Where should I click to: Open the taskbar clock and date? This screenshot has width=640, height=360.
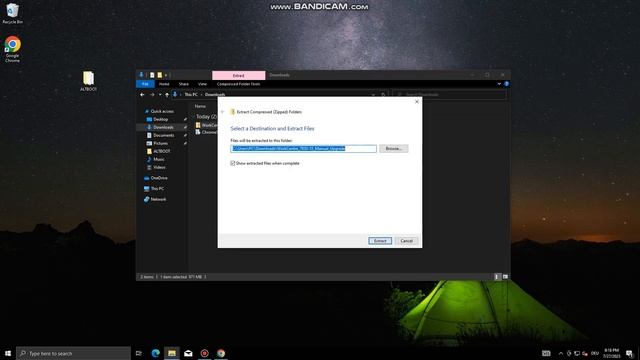[611, 353]
